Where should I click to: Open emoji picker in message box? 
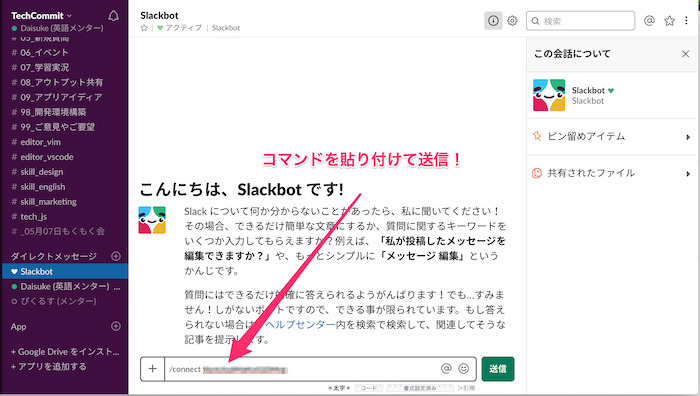(x=464, y=368)
